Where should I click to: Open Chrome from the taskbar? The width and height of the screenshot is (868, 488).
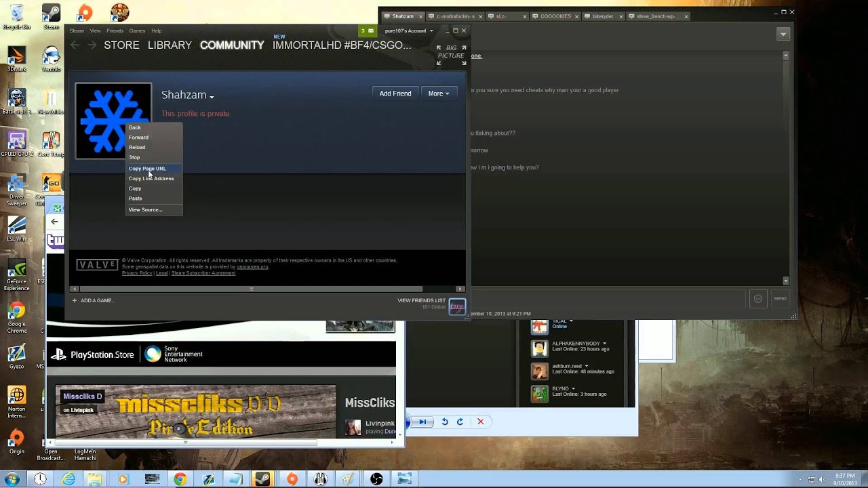(180, 479)
